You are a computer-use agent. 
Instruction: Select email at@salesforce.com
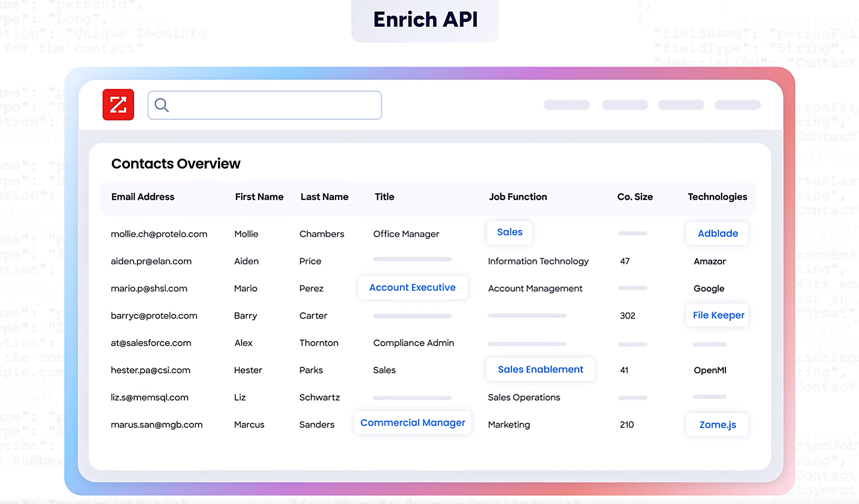click(150, 343)
